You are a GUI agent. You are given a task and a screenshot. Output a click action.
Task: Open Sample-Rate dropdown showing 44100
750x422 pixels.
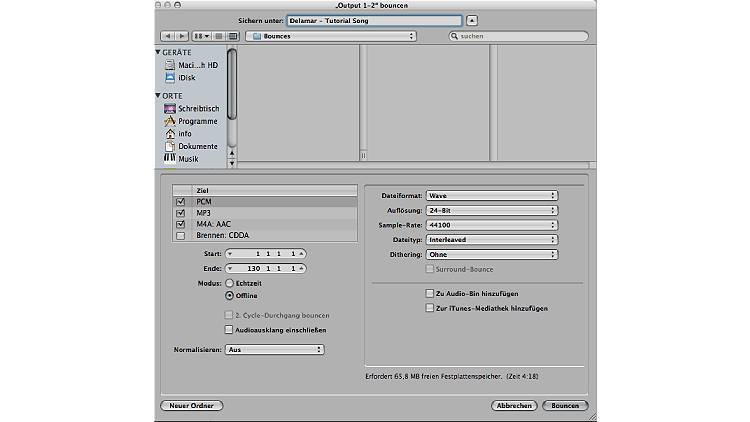coord(492,225)
